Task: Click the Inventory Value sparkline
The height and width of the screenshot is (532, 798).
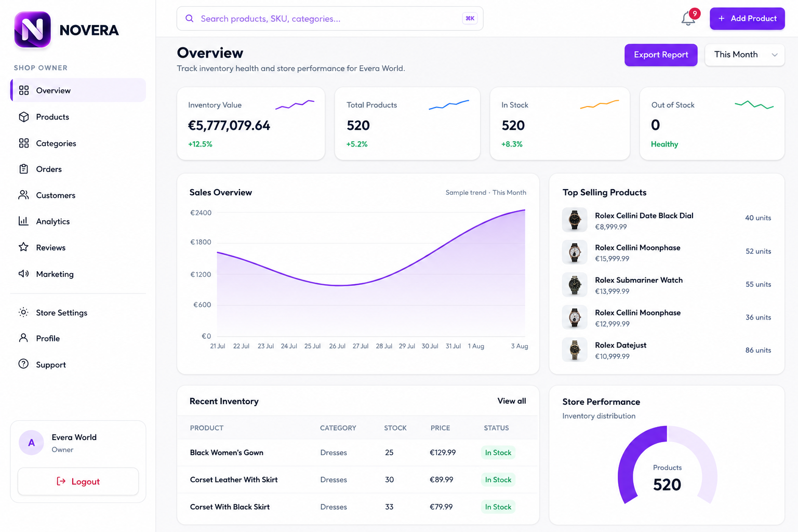Action: (295, 104)
